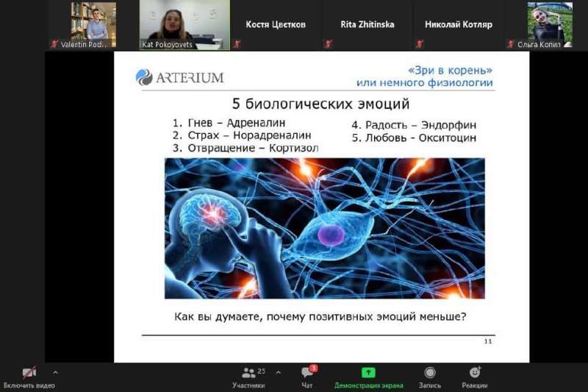Image resolution: width=588 pixels, height=392 pixels.
Task: Click the green Share Screen icon
Action: (x=368, y=372)
